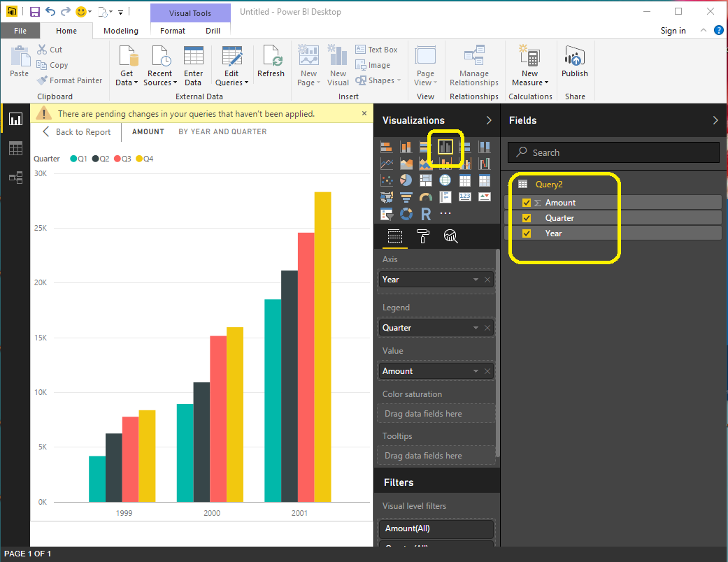Open the Analytics pane with magnifier icon
728x562 pixels.
[451, 237]
